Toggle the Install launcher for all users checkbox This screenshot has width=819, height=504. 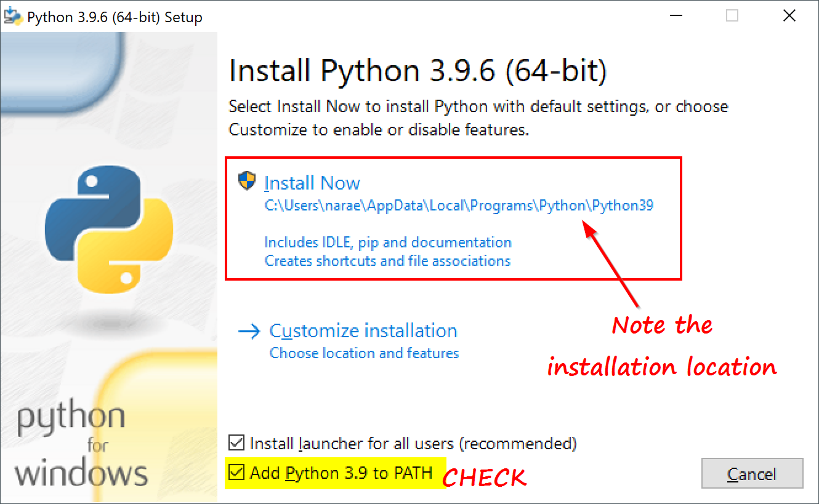pyautogui.click(x=236, y=442)
